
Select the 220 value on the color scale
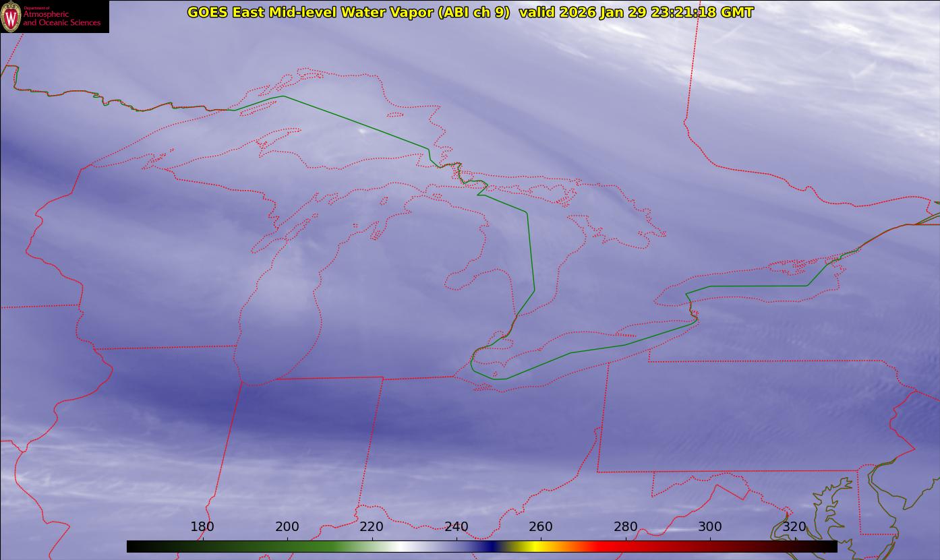pyautogui.click(x=372, y=526)
